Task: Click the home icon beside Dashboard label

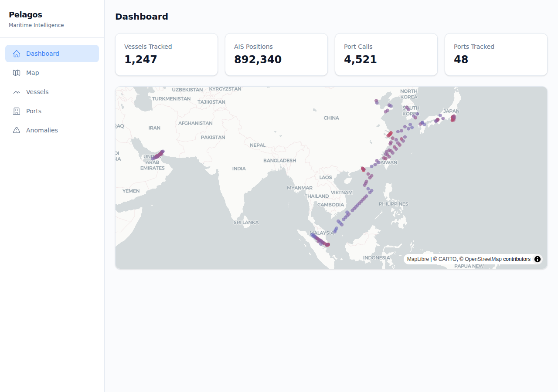Action: pos(17,53)
